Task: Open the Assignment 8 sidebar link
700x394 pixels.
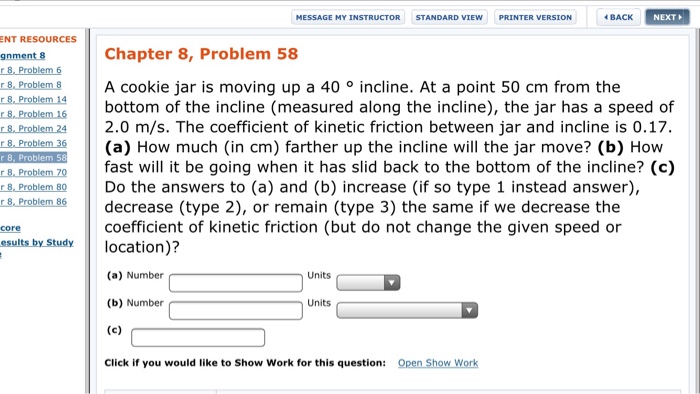Action: (x=23, y=55)
